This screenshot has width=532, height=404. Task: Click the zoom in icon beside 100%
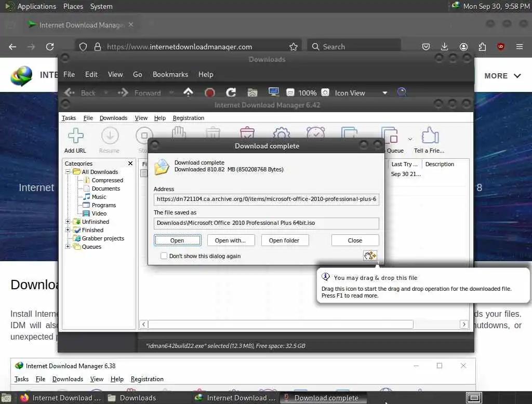(x=325, y=92)
